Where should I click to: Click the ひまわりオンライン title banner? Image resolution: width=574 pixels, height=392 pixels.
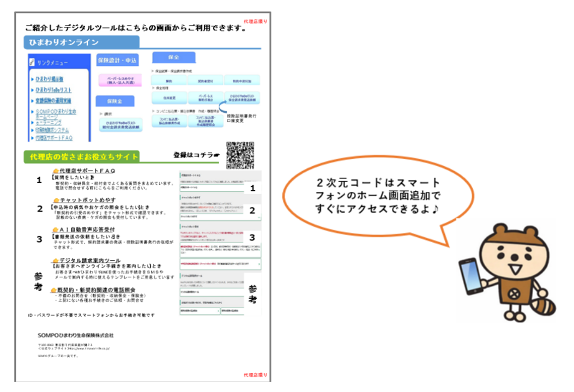click(x=81, y=42)
